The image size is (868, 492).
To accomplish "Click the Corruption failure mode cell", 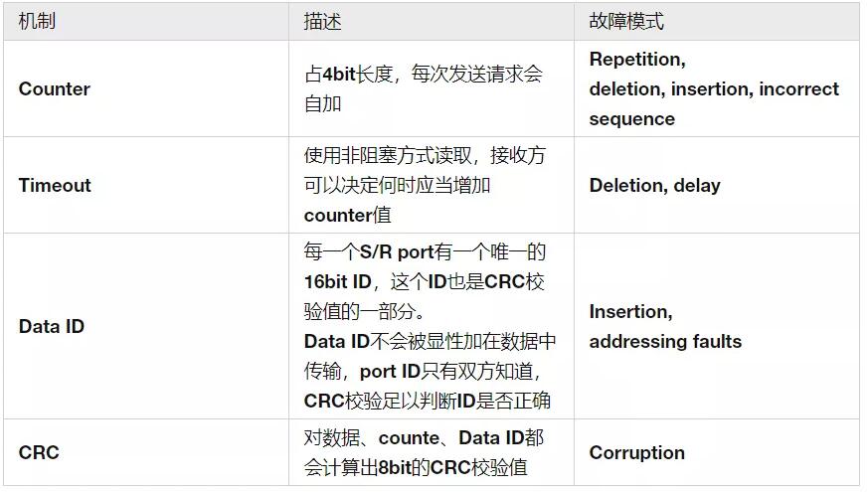I will click(x=717, y=452).
